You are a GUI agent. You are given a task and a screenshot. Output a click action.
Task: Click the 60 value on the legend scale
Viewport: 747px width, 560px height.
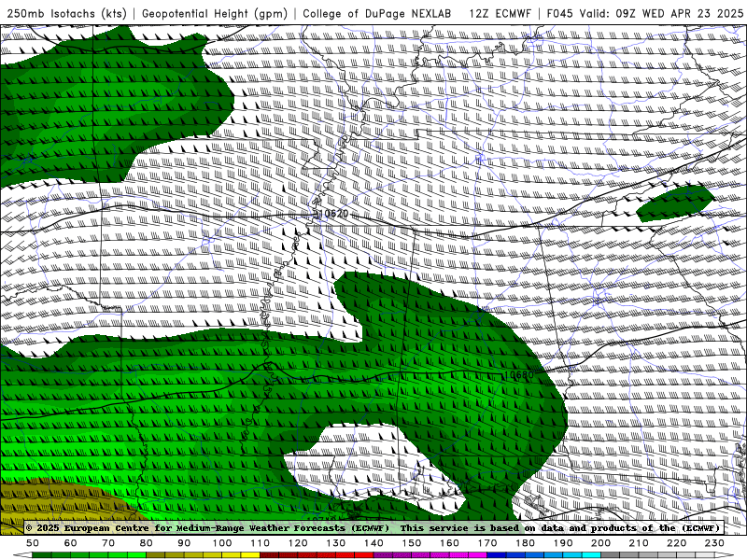tap(71, 543)
